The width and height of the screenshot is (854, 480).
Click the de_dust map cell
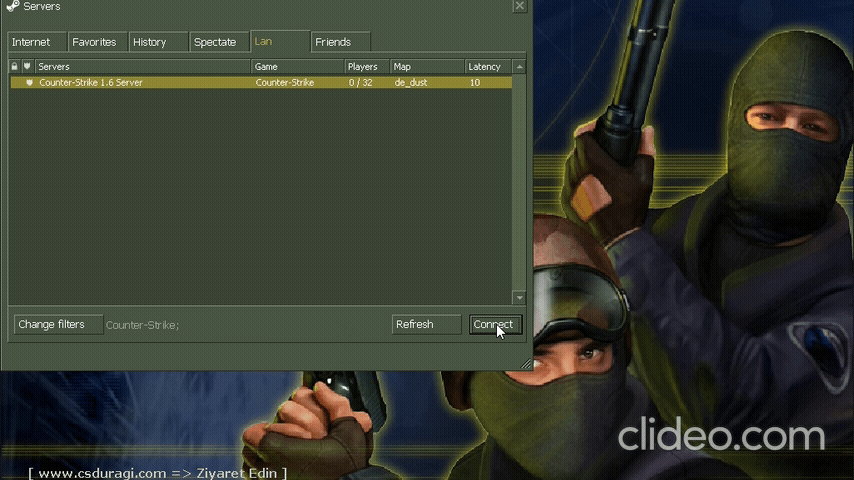click(411, 83)
